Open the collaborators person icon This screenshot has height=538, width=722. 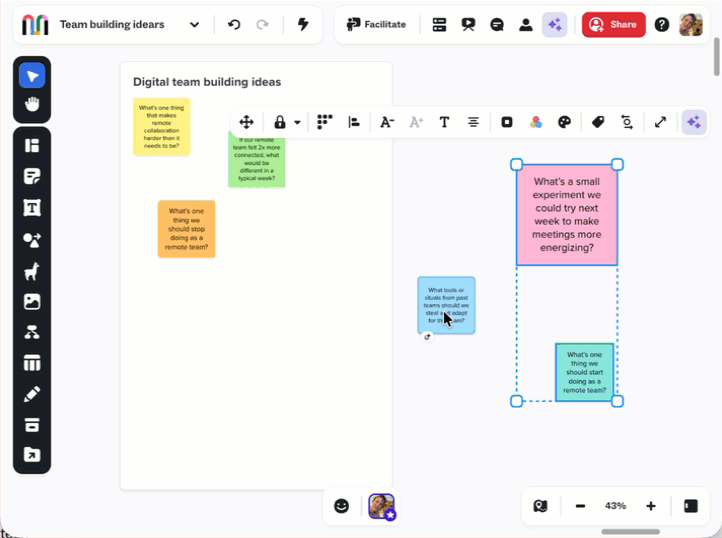pos(525,24)
